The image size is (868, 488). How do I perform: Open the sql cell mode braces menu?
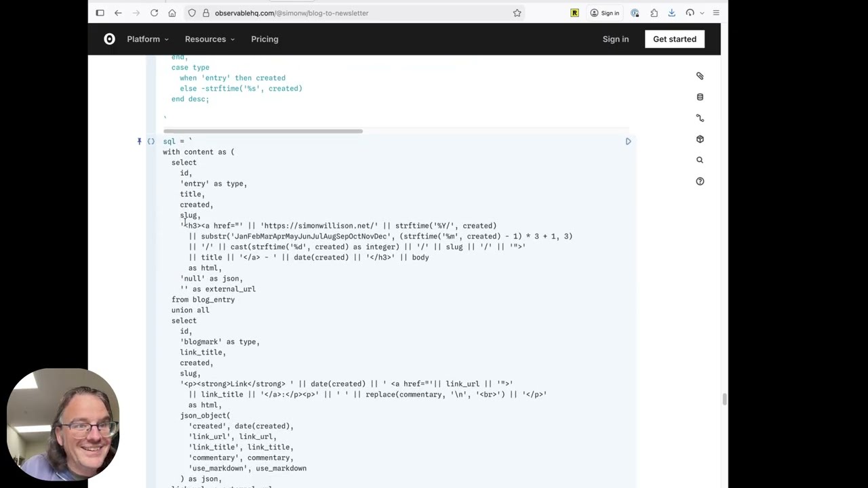click(151, 141)
